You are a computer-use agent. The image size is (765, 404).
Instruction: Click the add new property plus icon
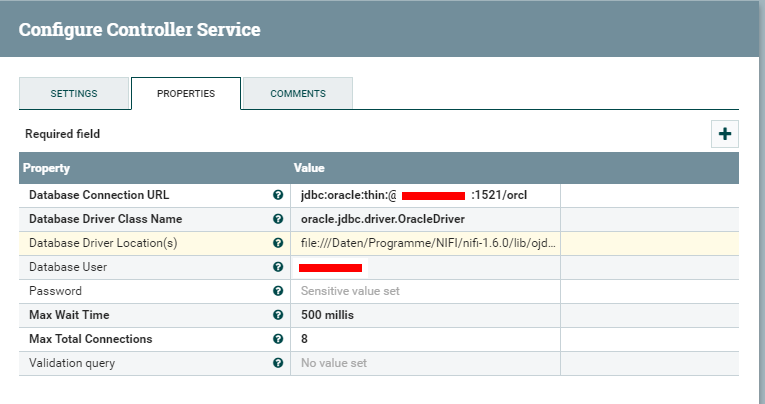click(x=725, y=134)
